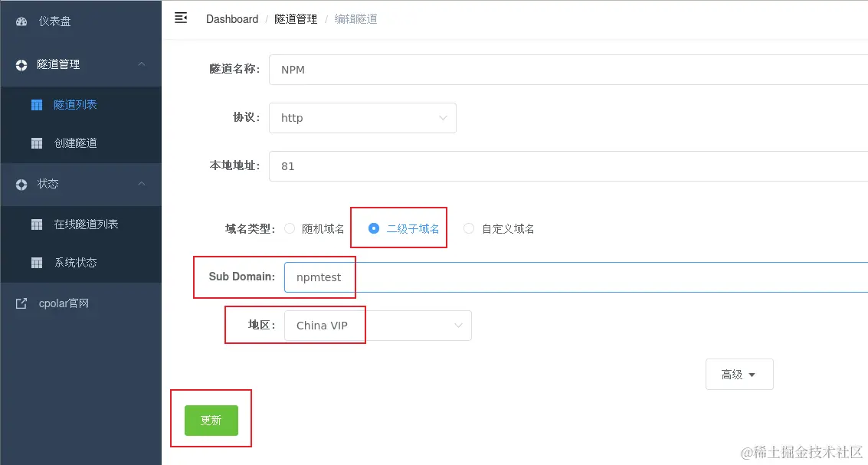868x465 pixels.
Task: Open the 地区 China VIP dropdown
Action: [378, 326]
